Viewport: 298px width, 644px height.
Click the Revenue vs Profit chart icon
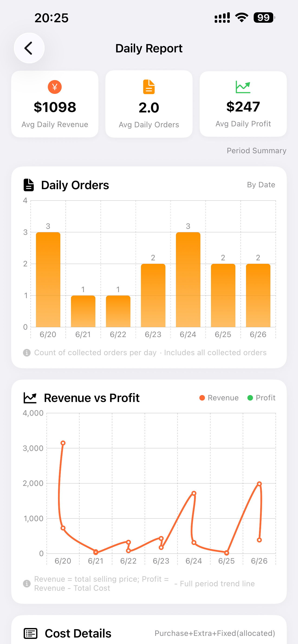pos(30,398)
